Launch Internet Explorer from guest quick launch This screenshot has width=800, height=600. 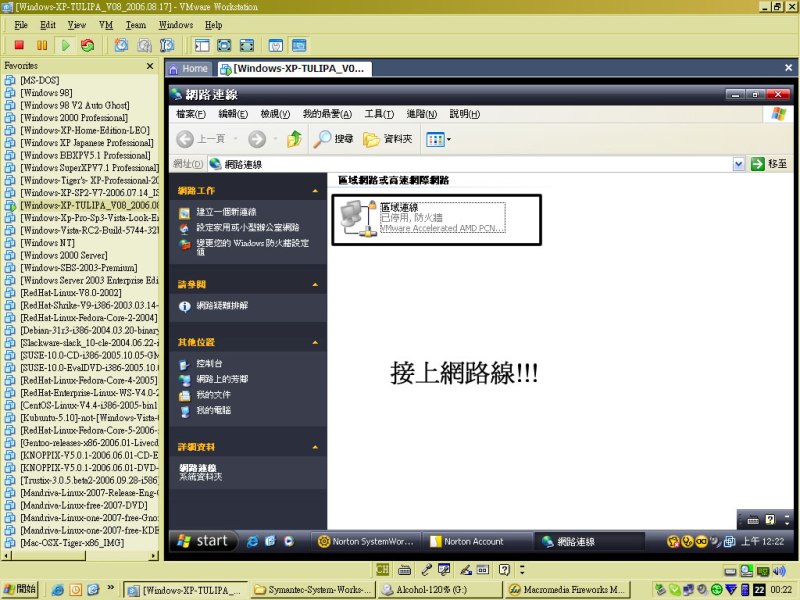252,542
